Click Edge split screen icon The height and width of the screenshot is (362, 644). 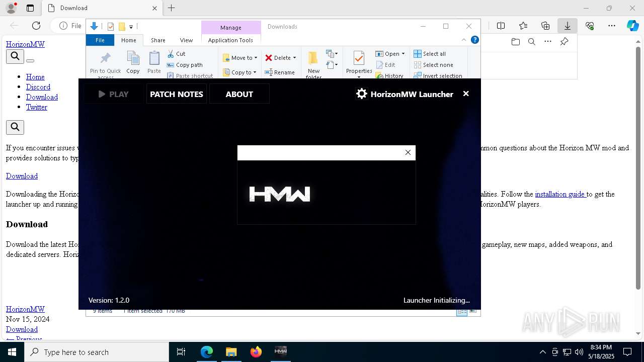coord(501,26)
